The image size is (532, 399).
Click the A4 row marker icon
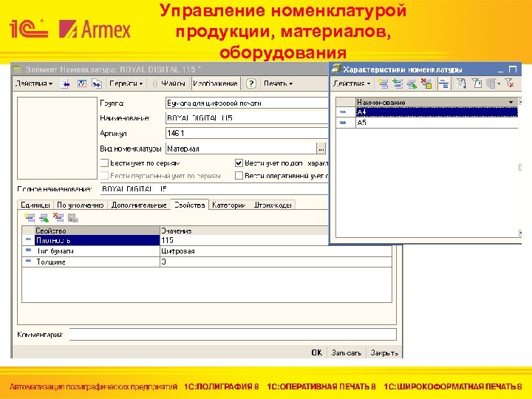[343, 112]
